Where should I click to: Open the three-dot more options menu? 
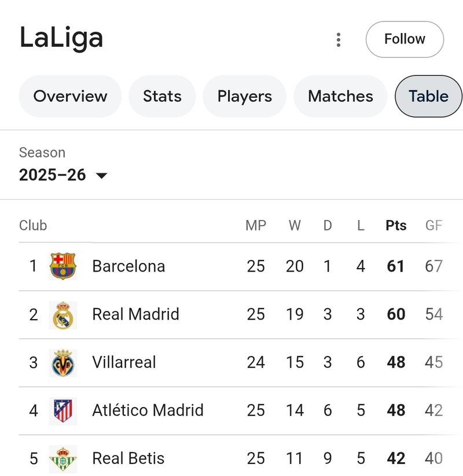[339, 39]
